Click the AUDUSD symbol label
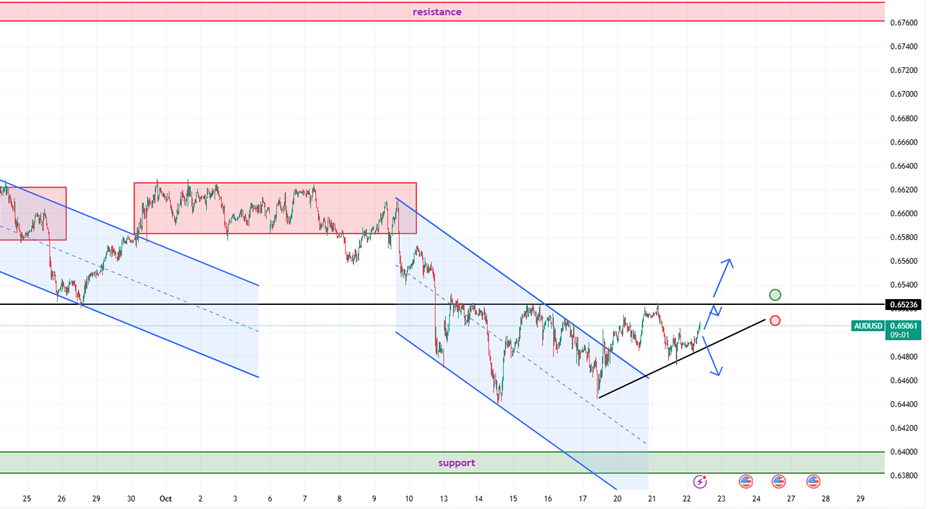 (867, 326)
